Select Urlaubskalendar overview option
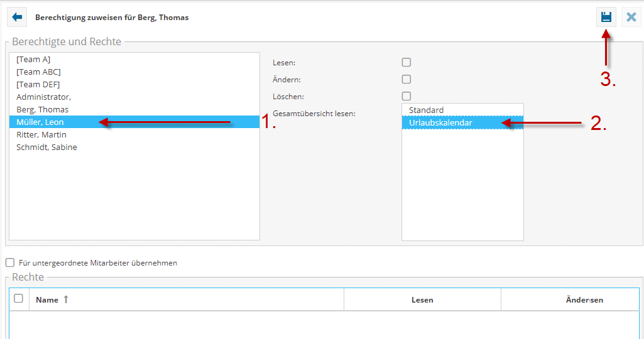Image resolution: width=644 pixels, height=339 pixels. coord(440,123)
